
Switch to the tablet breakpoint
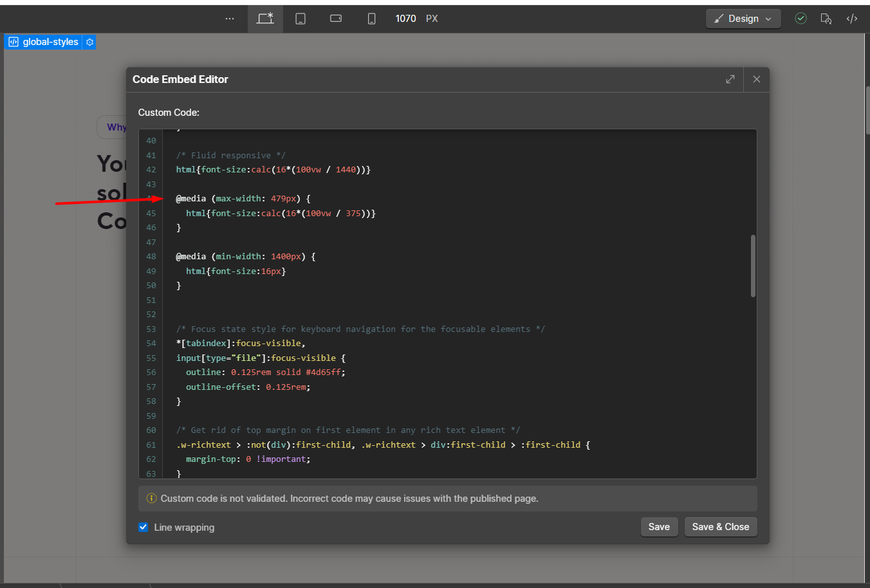pyautogui.click(x=301, y=19)
